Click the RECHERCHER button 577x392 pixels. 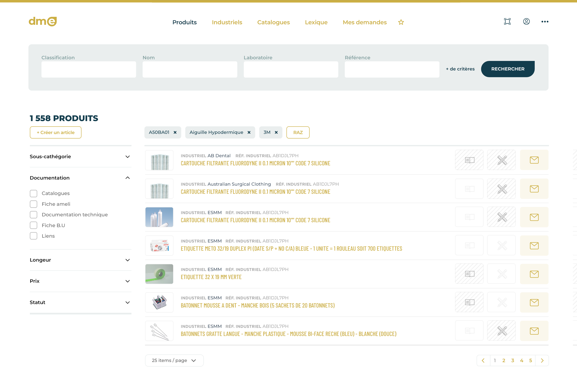508,69
